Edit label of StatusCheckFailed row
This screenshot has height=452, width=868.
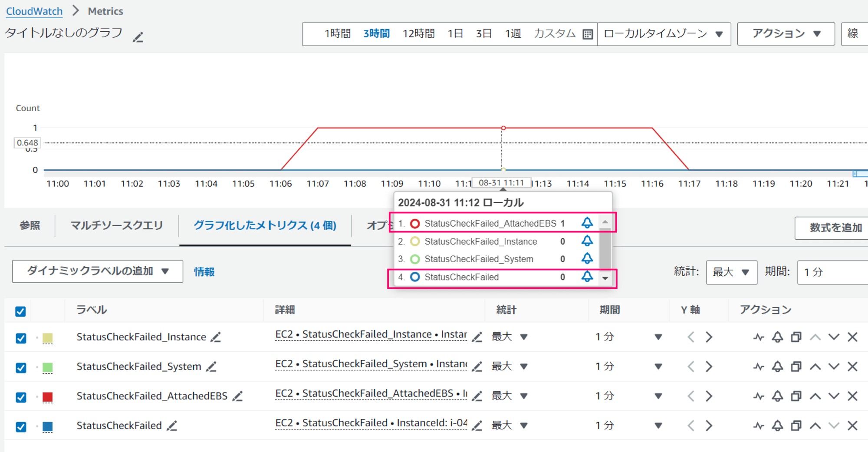(x=172, y=426)
